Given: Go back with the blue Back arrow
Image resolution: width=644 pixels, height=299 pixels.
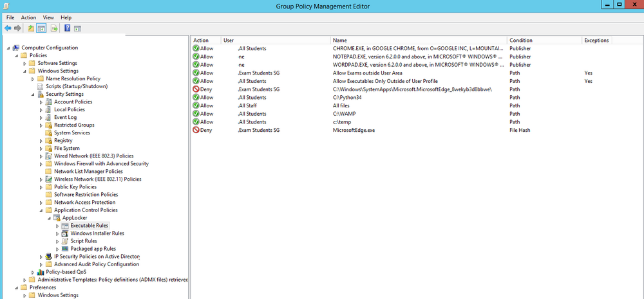Looking at the screenshot, I should [7, 28].
